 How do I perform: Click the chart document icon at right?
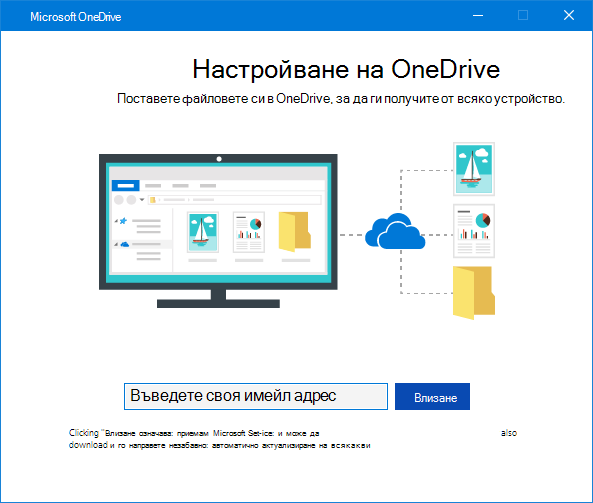pos(474,231)
